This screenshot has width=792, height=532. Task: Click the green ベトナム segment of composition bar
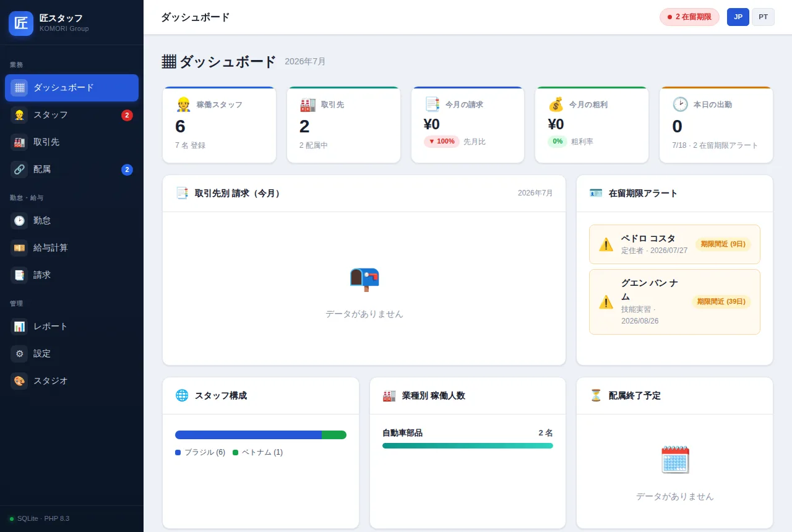point(334,435)
